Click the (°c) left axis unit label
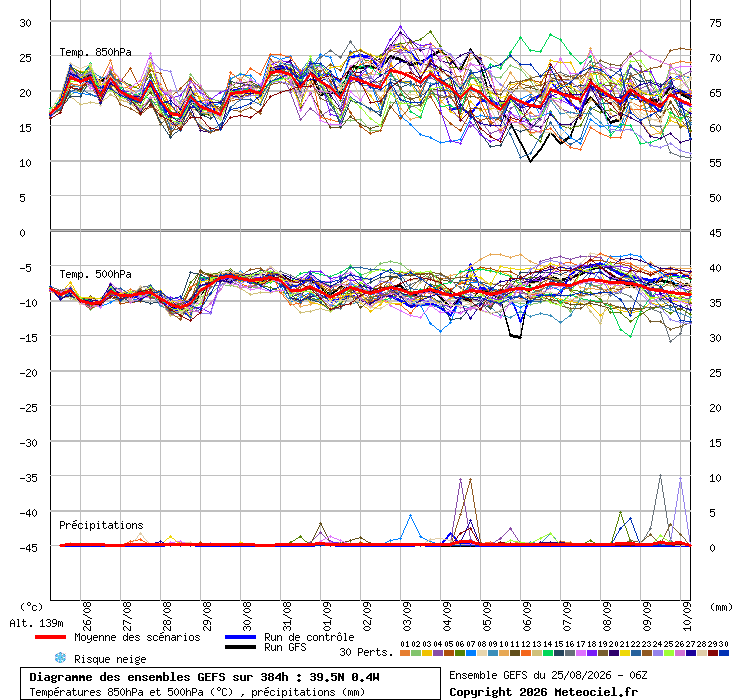 (32, 607)
